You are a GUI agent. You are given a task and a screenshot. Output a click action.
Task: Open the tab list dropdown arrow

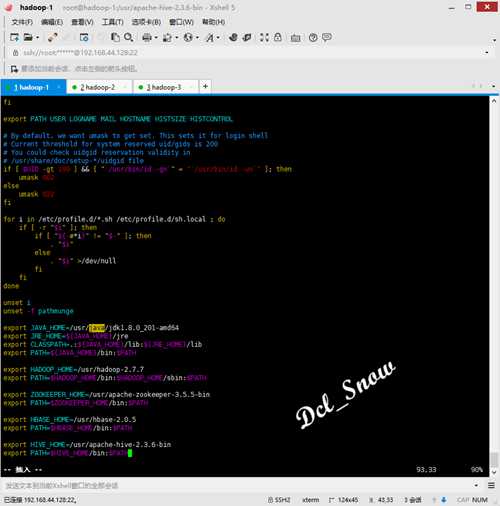[494, 86]
